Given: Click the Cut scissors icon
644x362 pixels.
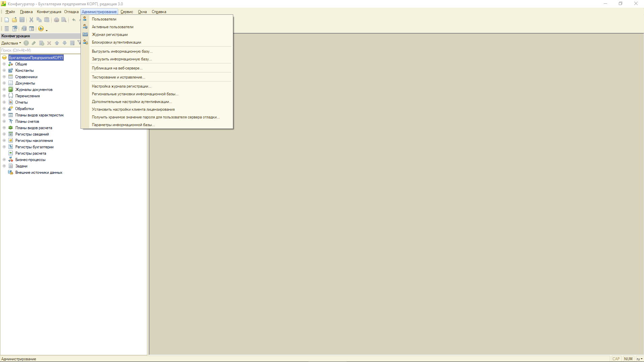Looking at the screenshot, I should (31, 20).
